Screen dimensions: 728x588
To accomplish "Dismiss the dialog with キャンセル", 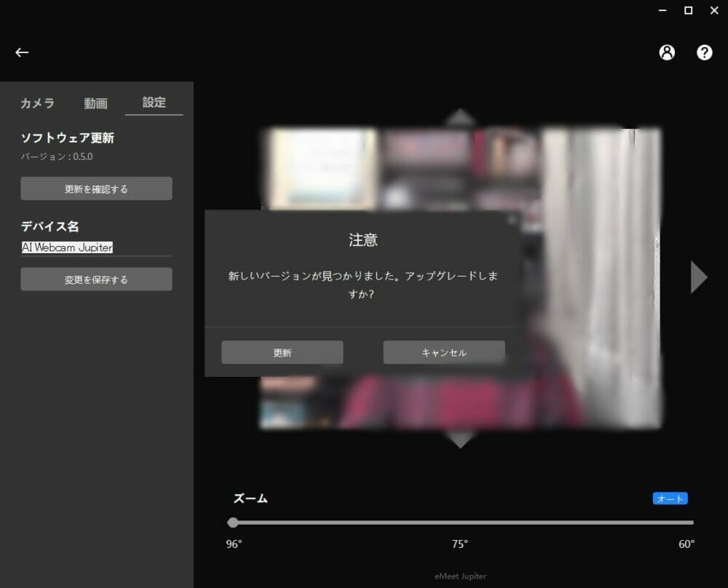I will pos(444,352).
